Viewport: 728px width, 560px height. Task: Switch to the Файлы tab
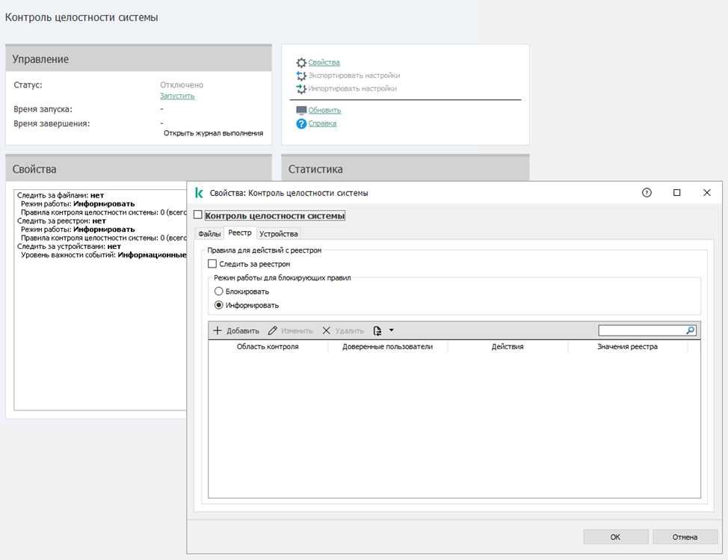point(209,234)
